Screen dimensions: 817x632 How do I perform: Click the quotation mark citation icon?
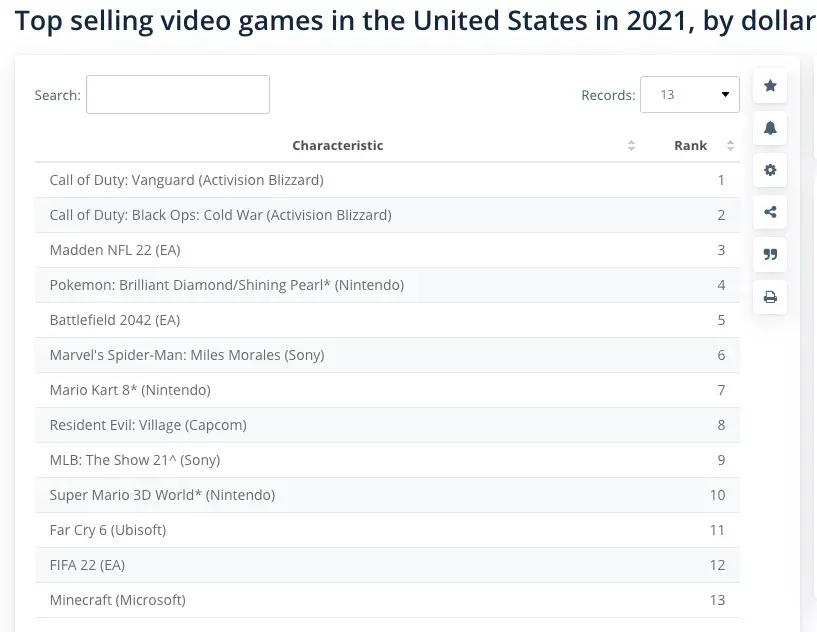[770, 254]
